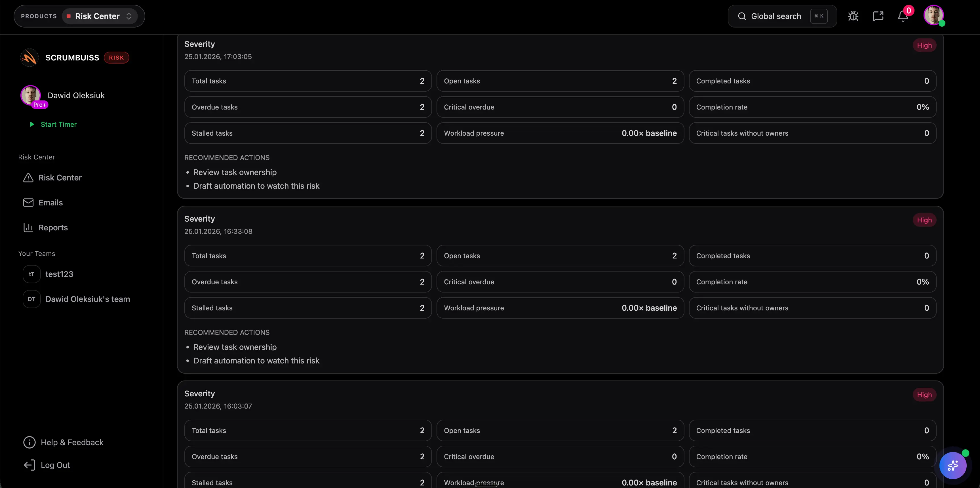Viewport: 980px width, 488px height.
Task: Click Review task ownership in first card
Action: [235, 173]
